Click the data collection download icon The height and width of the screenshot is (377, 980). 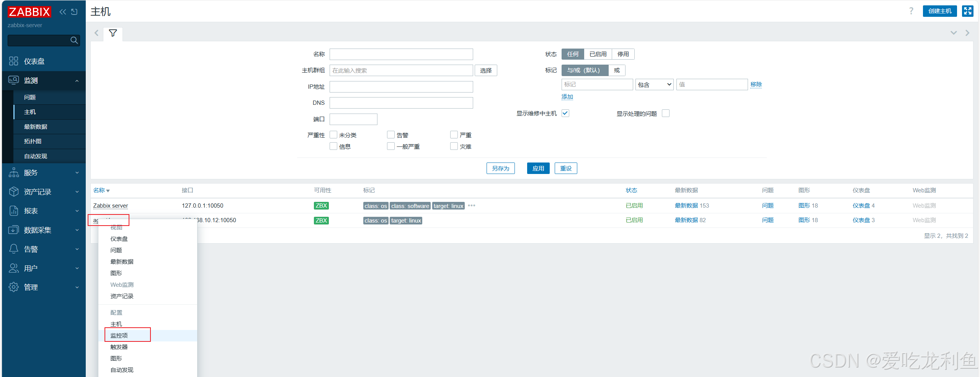(14, 230)
